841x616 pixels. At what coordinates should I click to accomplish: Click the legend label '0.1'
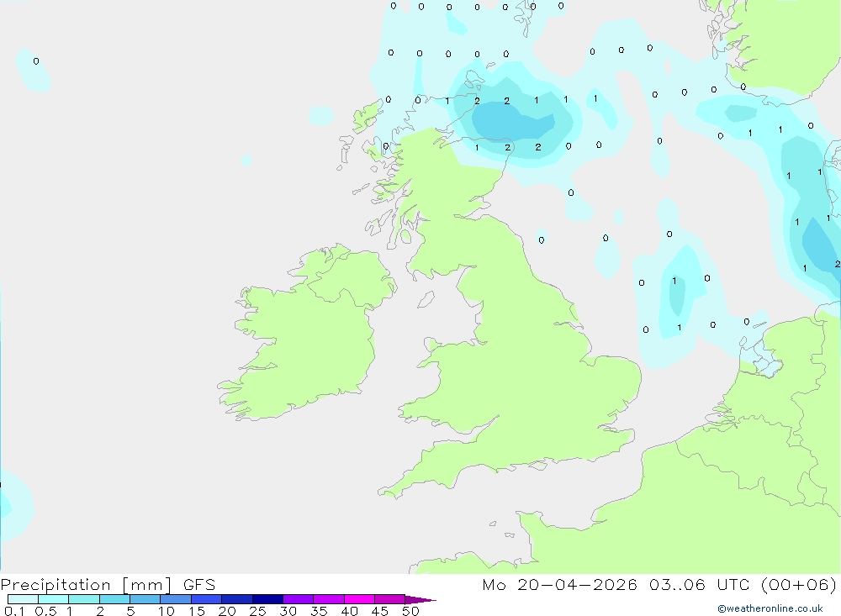pos(14,611)
